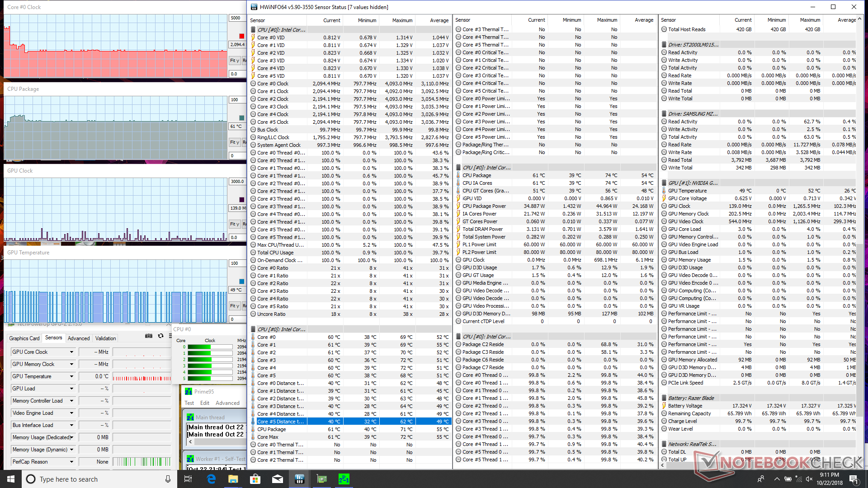This screenshot has width=868, height=488.
Task: Click the GPU Core Voltage bolt icon
Action: tap(664, 198)
